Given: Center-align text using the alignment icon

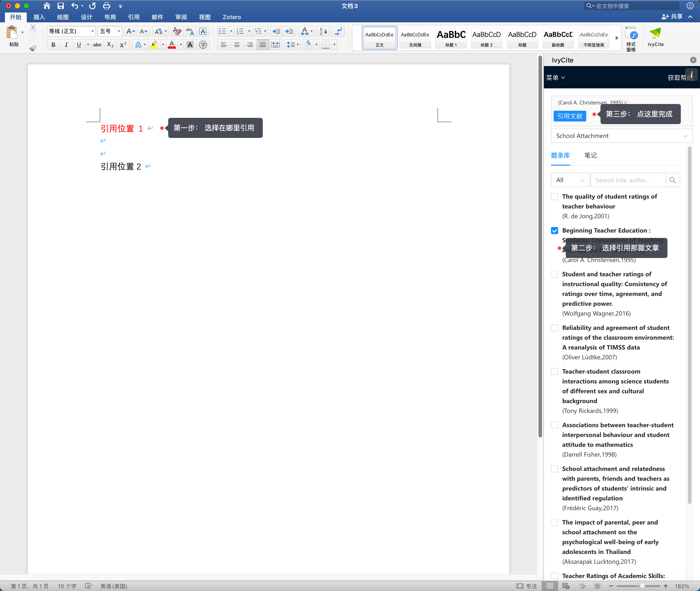Looking at the screenshot, I should tap(237, 45).
